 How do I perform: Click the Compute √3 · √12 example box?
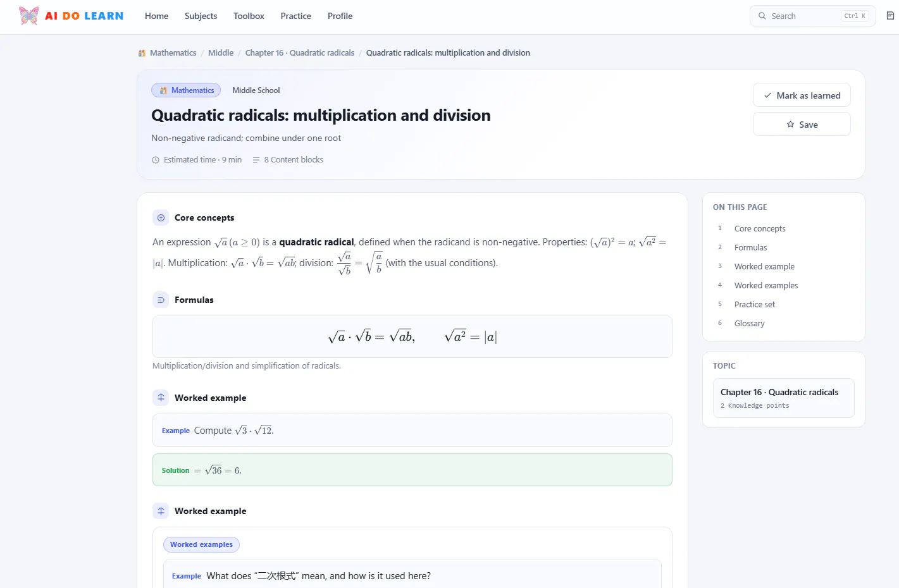tap(412, 431)
